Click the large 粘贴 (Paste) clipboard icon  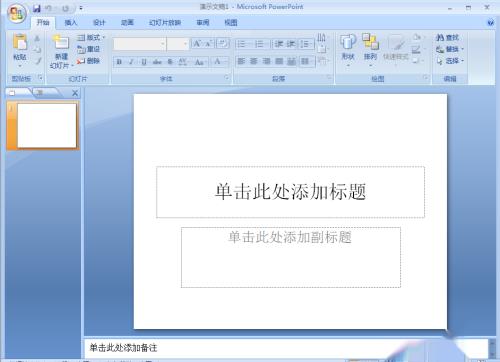click(20, 42)
